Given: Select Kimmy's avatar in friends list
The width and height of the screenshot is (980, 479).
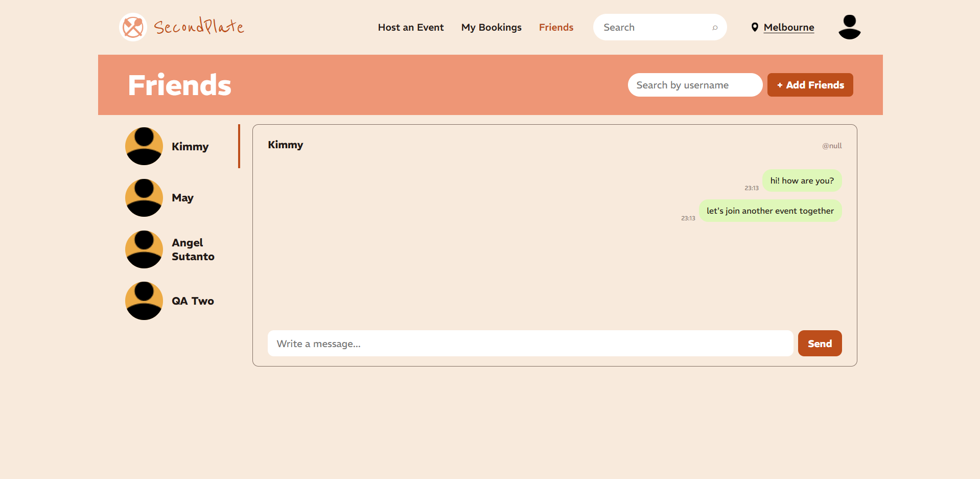Looking at the screenshot, I should pos(144,146).
